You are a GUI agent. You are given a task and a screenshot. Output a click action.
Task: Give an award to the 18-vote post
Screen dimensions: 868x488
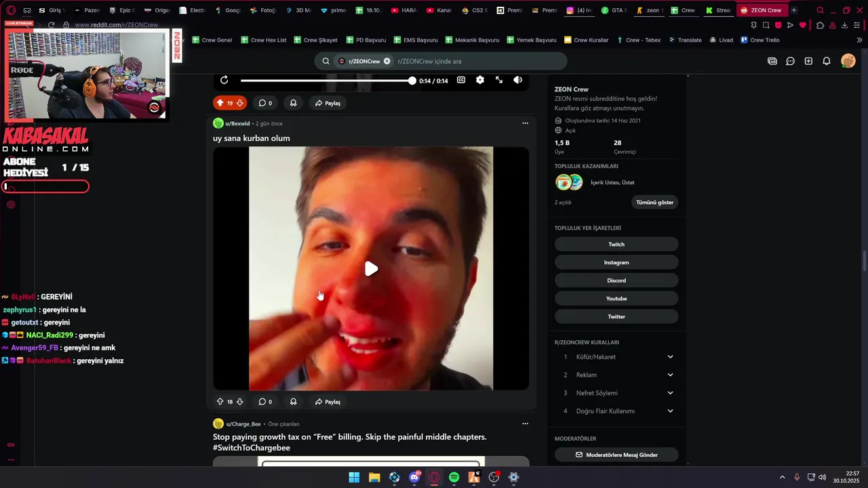click(293, 402)
